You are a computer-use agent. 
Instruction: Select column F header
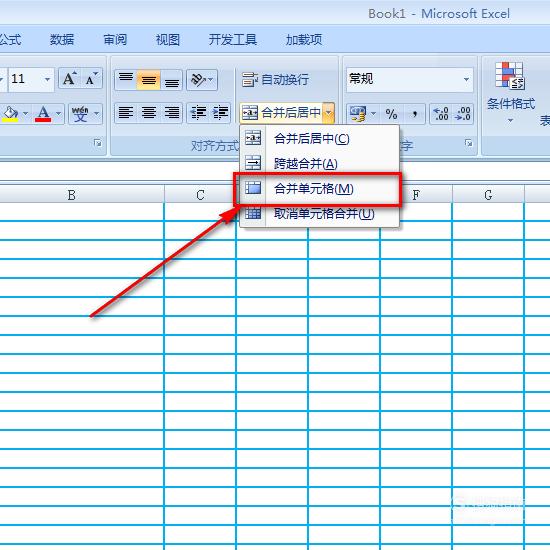pos(416,195)
